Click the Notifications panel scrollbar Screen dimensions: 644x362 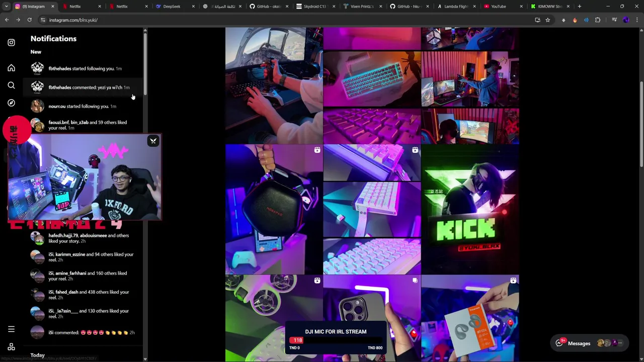pyautogui.click(x=145, y=64)
